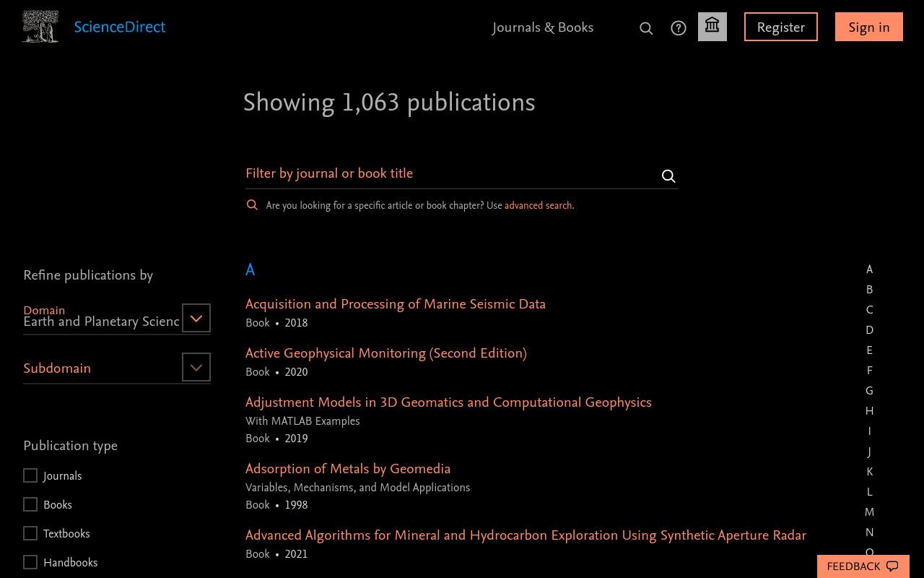Click the institution building icon

pos(712,27)
